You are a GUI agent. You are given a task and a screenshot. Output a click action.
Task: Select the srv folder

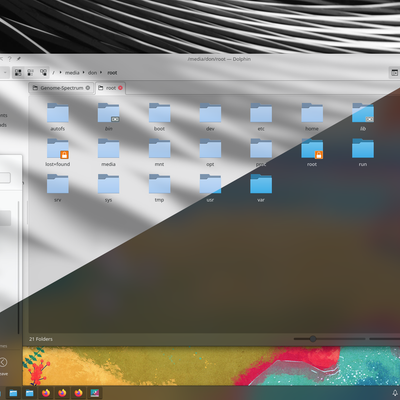(x=58, y=188)
